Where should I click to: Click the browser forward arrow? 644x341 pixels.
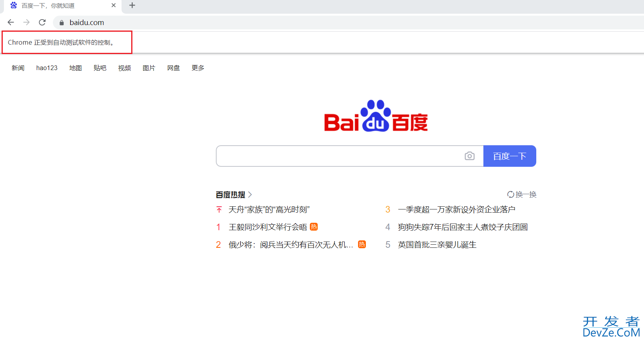[26, 22]
